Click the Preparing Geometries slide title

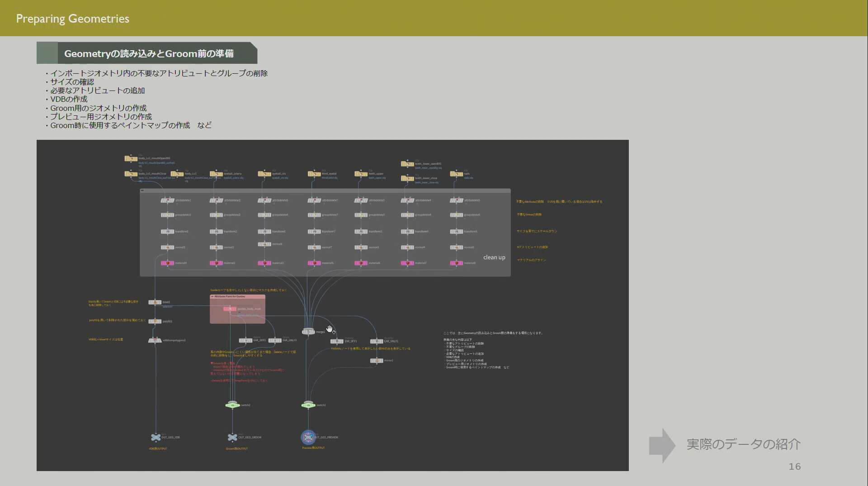73,19
